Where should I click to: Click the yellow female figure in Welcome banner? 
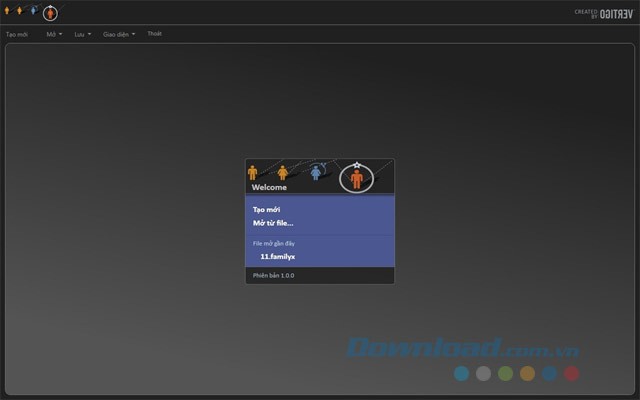(283, 173)
